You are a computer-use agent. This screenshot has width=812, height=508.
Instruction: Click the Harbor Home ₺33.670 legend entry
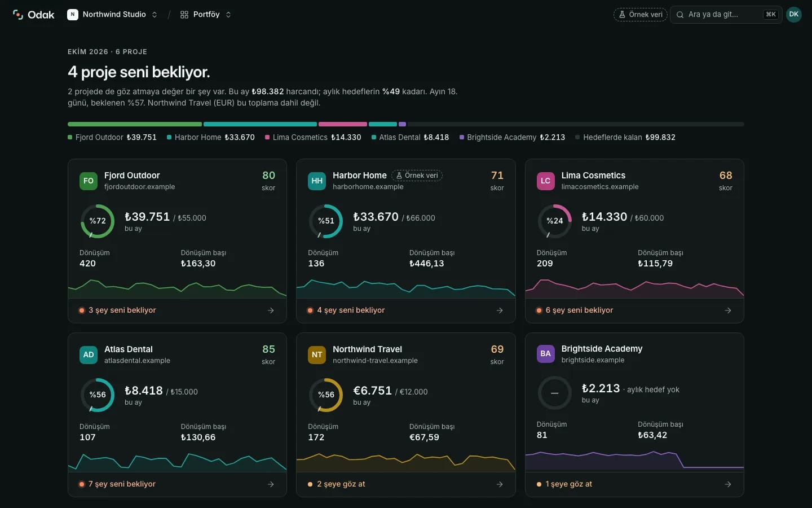[x=211, y=137]
